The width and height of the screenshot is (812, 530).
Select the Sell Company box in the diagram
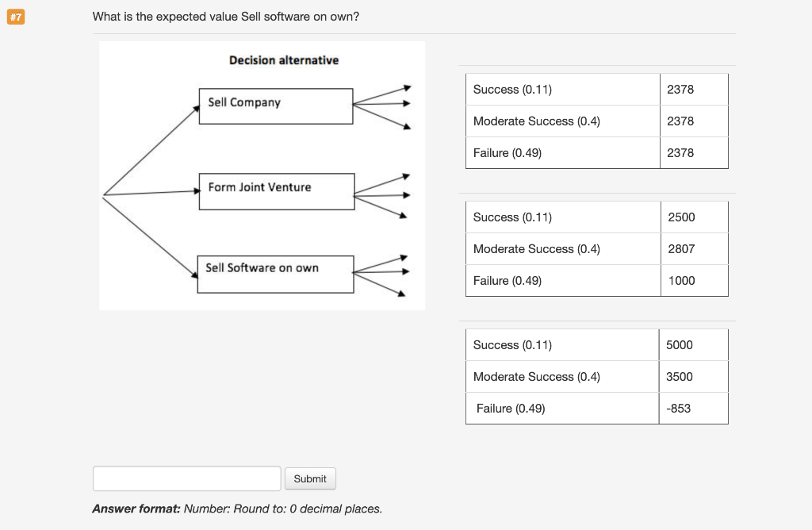(275, 106)
